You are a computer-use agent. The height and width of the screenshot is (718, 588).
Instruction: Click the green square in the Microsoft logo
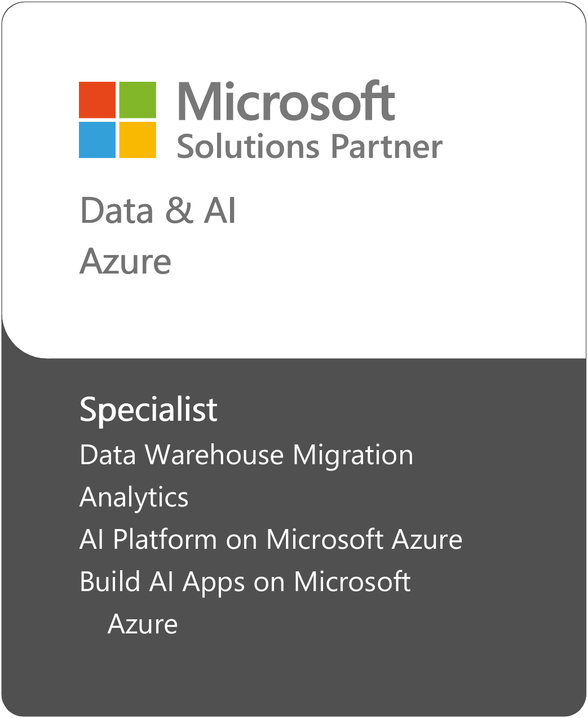(x=138, y=100)
